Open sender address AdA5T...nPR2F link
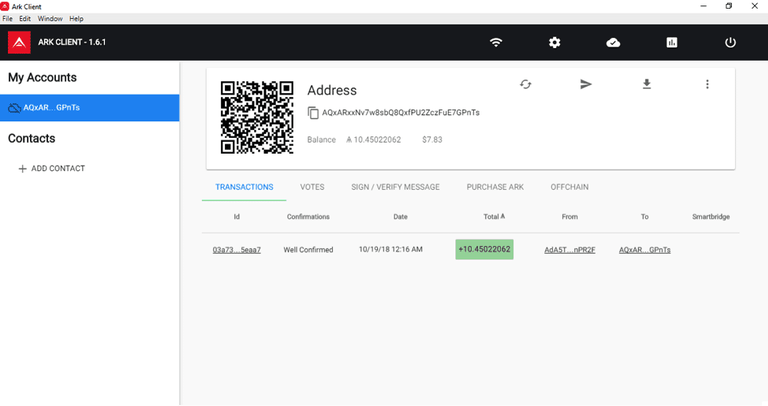This screenshot has width=768, height=406. tap(570, 250)
